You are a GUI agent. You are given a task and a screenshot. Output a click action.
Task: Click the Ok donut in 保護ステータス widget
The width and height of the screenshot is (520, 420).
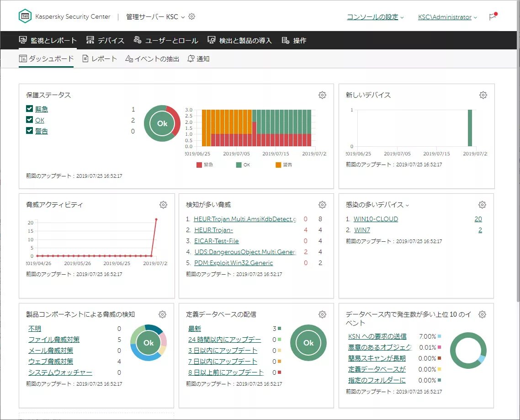pyautogui.click(x=162, y=123)
